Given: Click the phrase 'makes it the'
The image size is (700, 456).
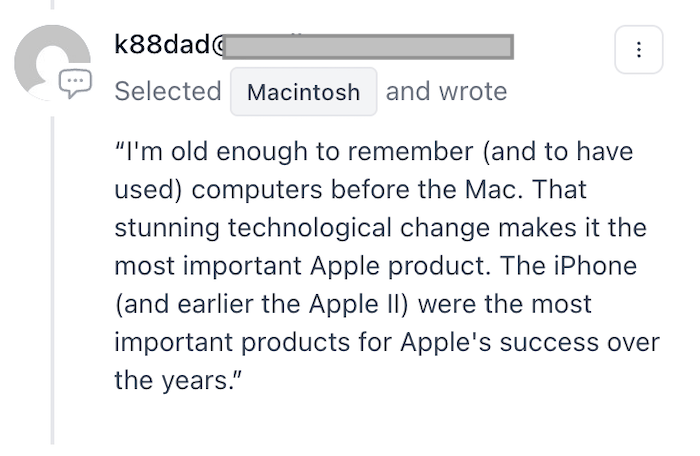Looking at the screenshot, I should coord(585,228).
